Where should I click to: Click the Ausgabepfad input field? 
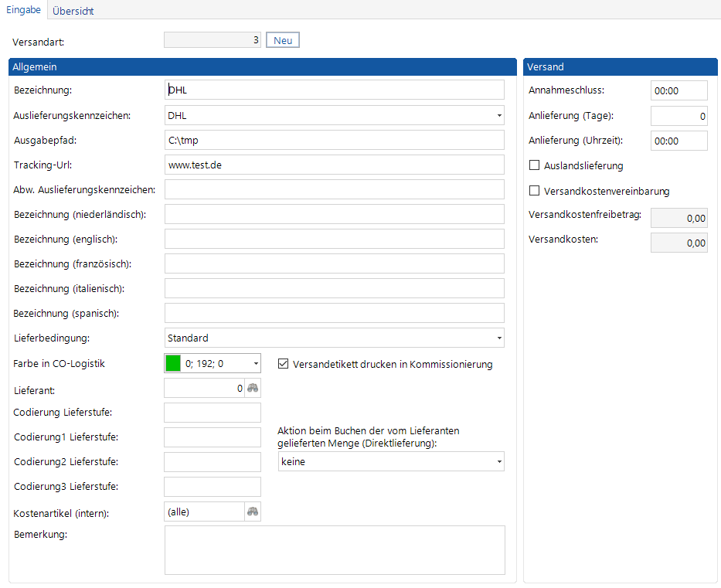click(x=334, y=140)
